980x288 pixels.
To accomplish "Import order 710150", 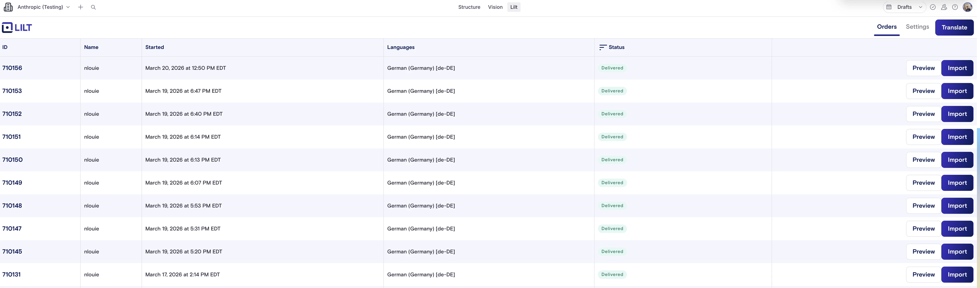I will pos(957,160).
